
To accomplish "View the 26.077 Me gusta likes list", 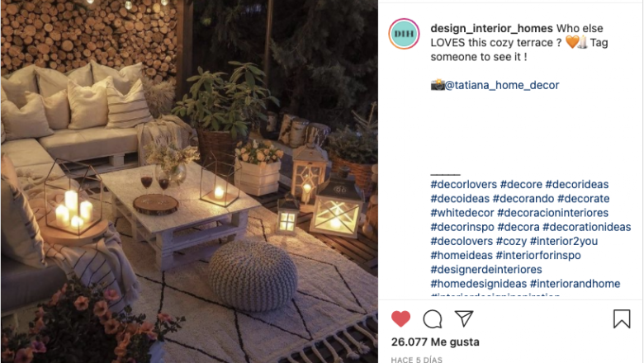I will (435, 342).
